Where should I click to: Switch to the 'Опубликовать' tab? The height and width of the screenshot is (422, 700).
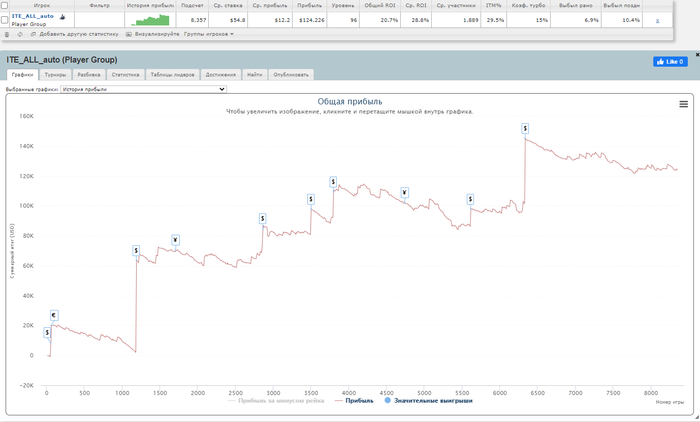click(291, 75)
